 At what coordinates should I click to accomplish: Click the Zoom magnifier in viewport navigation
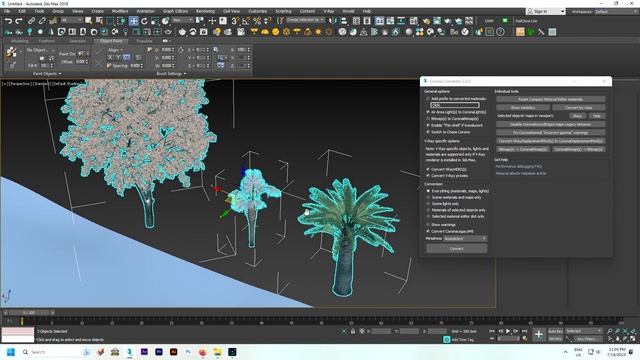point(609,331)
